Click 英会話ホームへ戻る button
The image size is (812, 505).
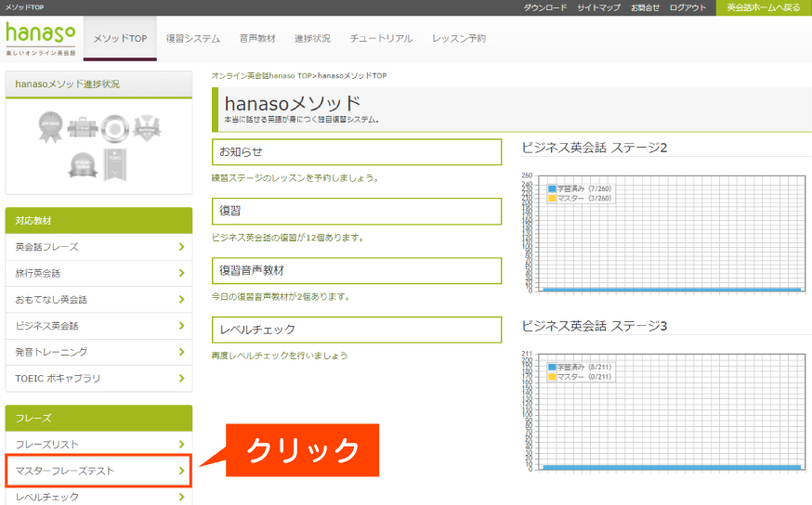click(764, 7)
